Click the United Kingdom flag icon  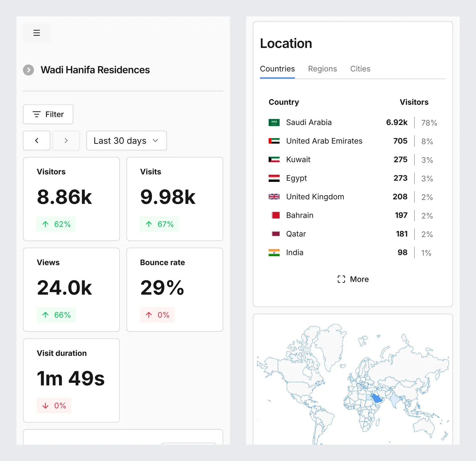(x=274, y=197)
